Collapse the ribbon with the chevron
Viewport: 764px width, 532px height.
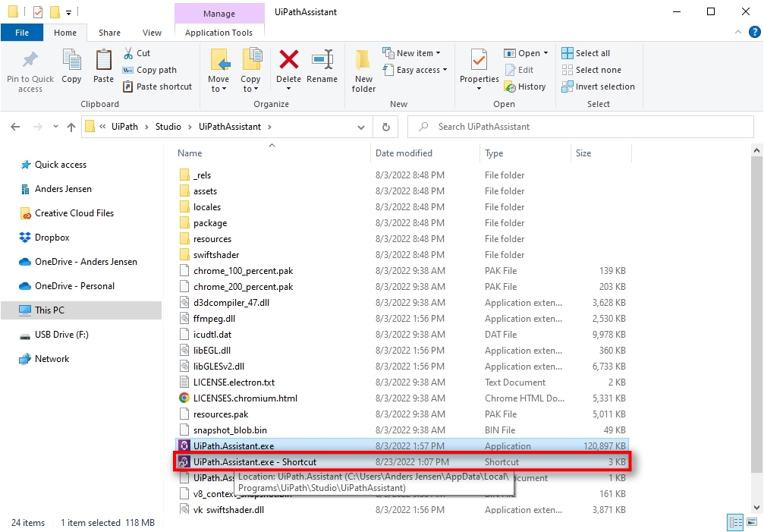pos(737,32)
